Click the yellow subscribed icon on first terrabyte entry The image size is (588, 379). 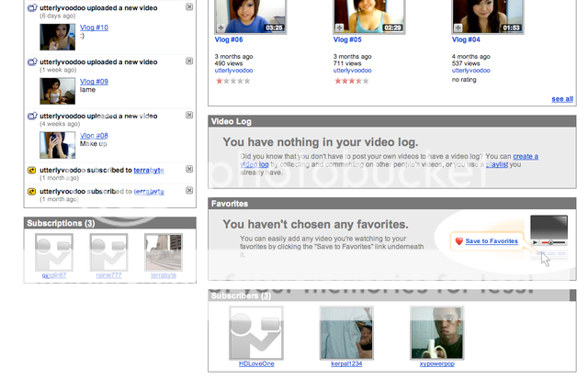pyautogui.click(x=32, y=170)
